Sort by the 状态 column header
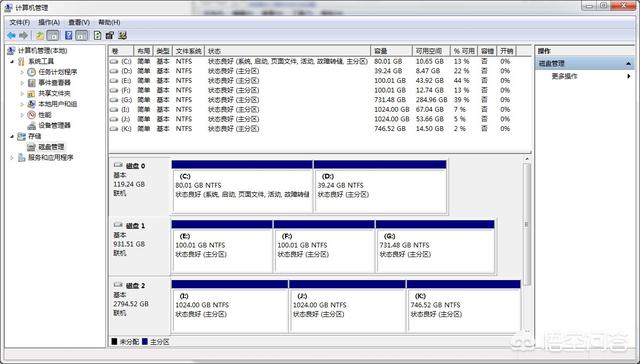The image size is (640, 364). coord(288,51)
